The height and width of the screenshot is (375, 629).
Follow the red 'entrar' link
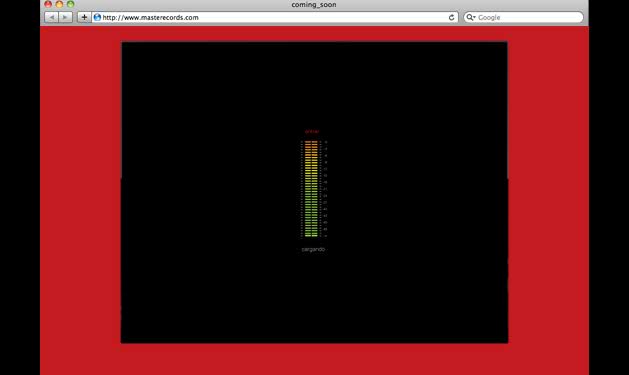point(312,132)
